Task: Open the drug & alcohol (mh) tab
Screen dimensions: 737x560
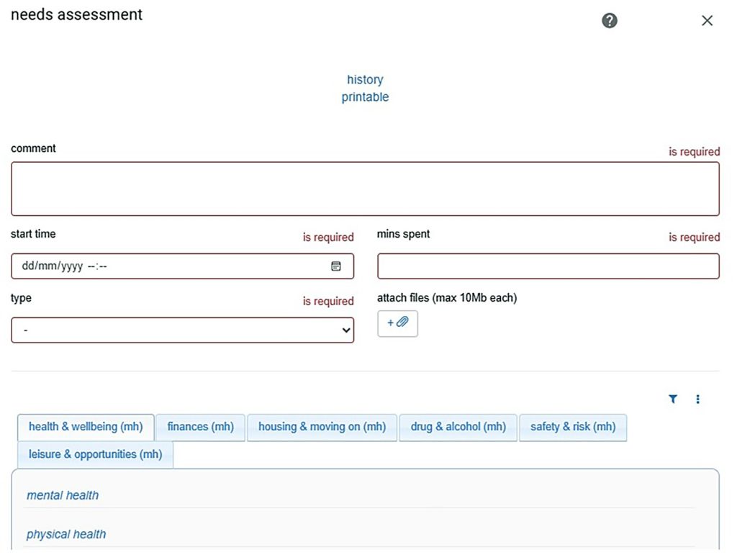Action: [458, 427]
